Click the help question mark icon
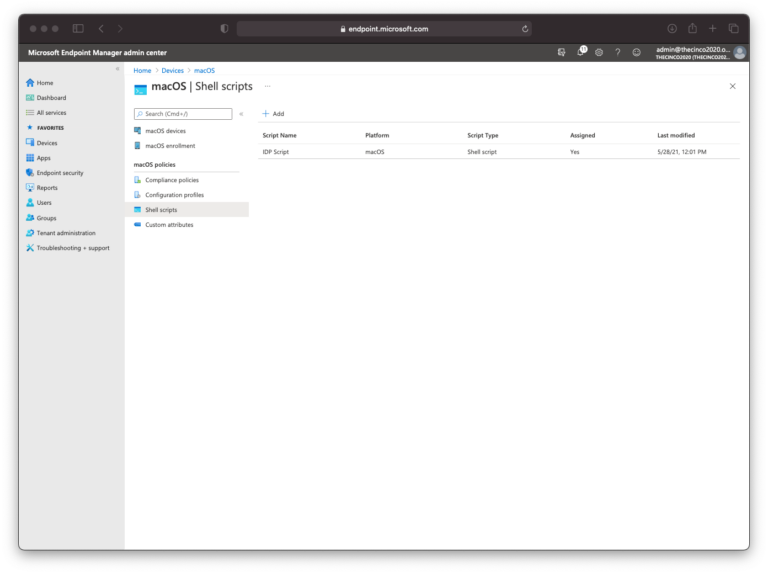 coord(617,51)
